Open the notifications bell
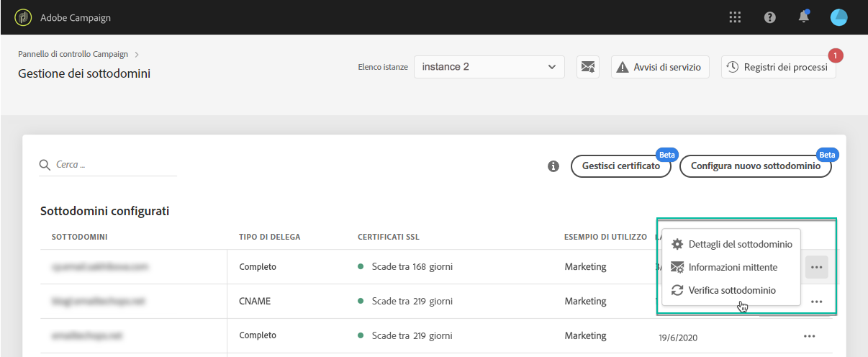 tap(804, 17)
